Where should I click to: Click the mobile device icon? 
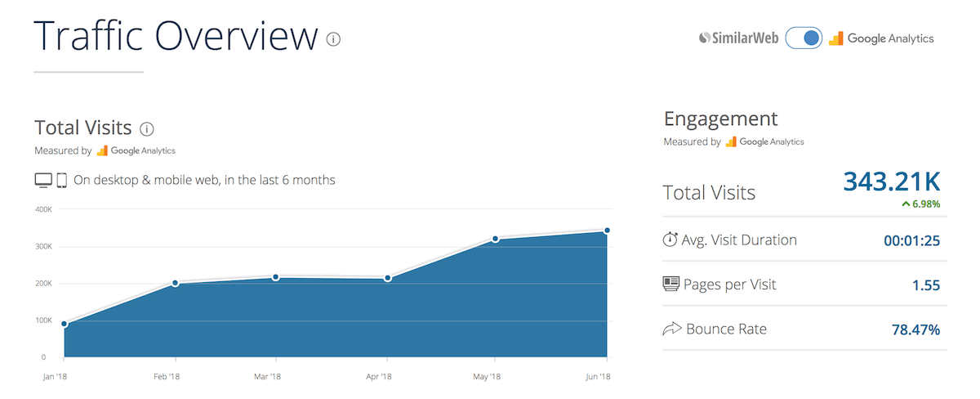point(61,180)
